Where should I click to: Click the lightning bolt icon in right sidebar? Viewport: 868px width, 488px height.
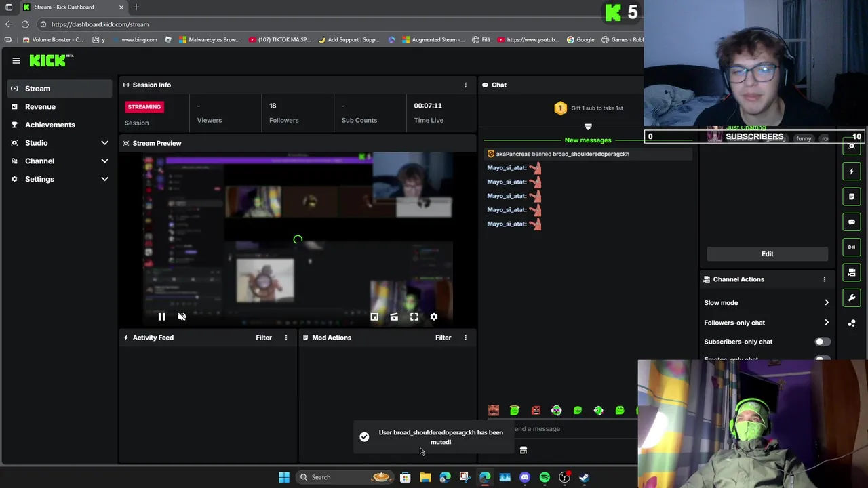(x=852, y=171)
